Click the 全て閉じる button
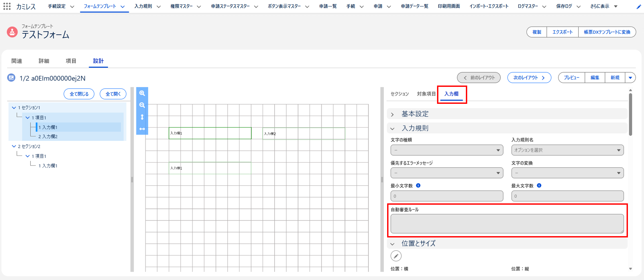 [x=79, y=94]
